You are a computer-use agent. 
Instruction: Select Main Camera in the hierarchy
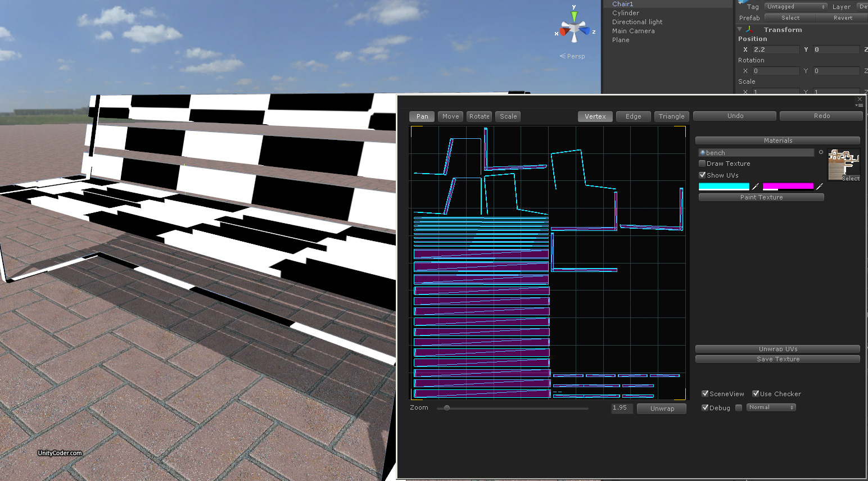pos(634,31)
